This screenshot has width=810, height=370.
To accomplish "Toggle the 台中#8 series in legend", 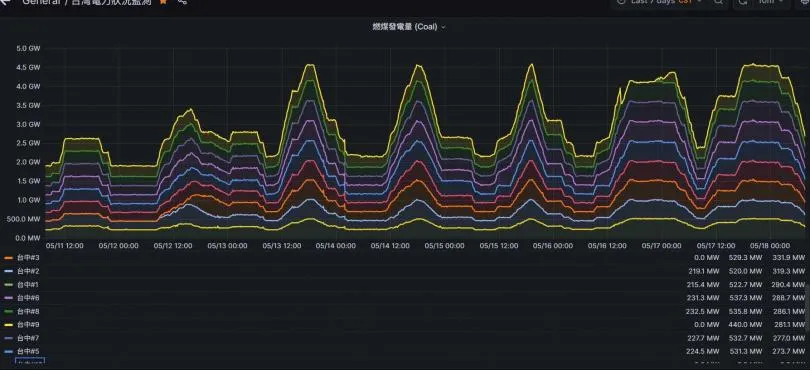I will [x=28, y=311].
